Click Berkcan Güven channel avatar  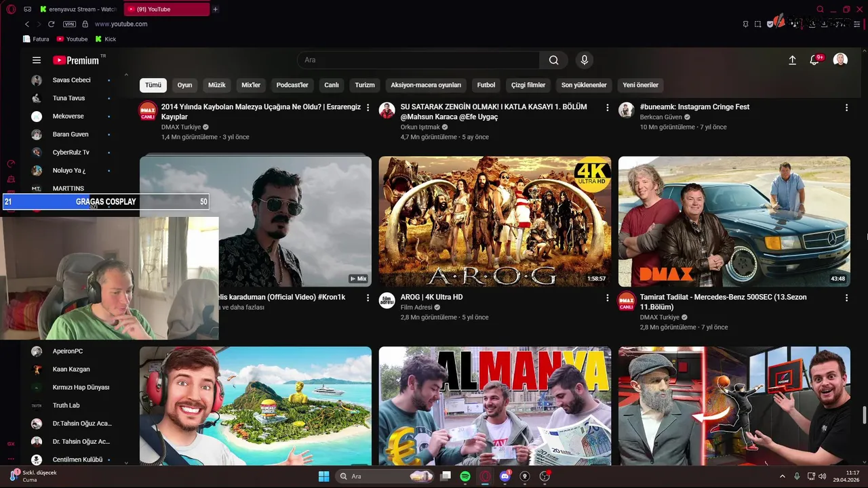tap(627, 110)
